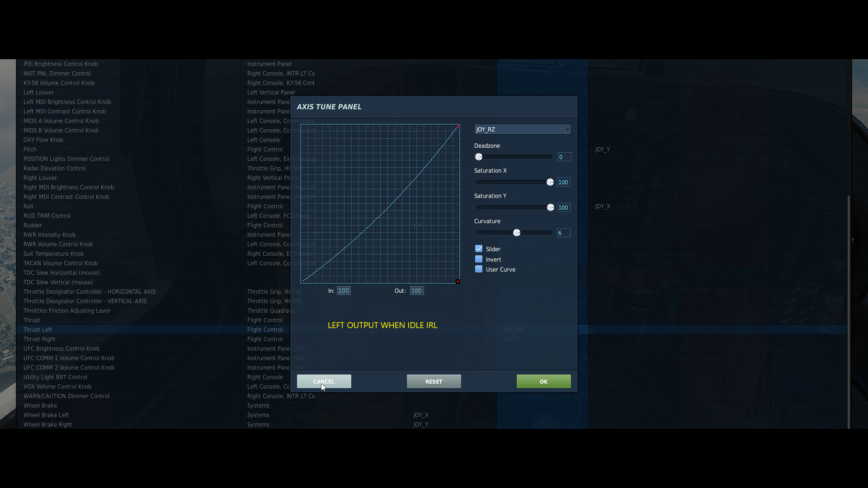Select IFEI Brightness Control Knob row

[431, 64]
